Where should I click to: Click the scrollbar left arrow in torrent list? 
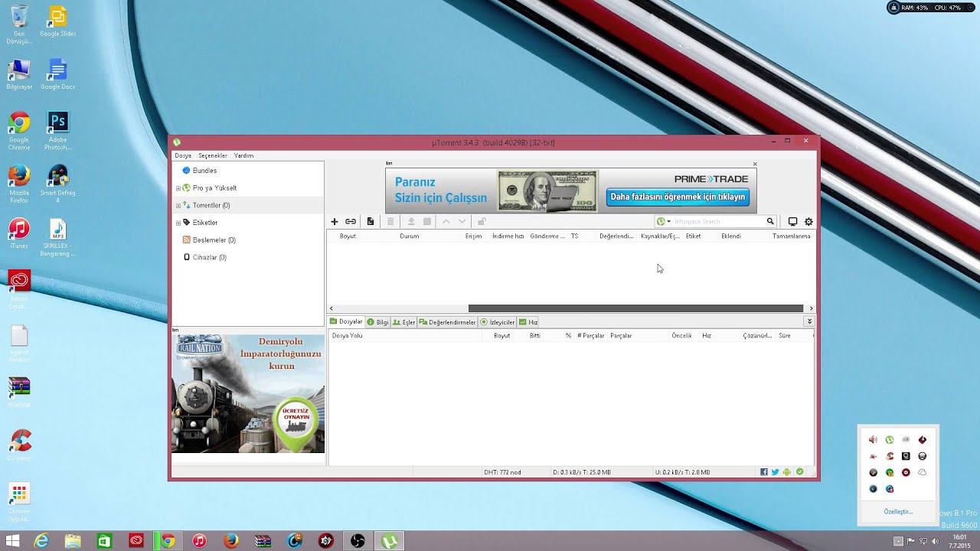click(x=331, y=308)
